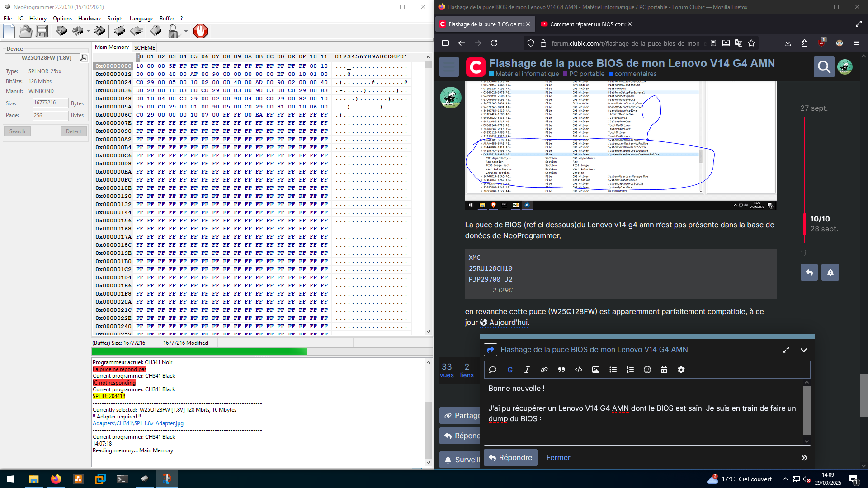
Task: Expand the reply composer to fullscreen
Action: [x=786, y=350]
